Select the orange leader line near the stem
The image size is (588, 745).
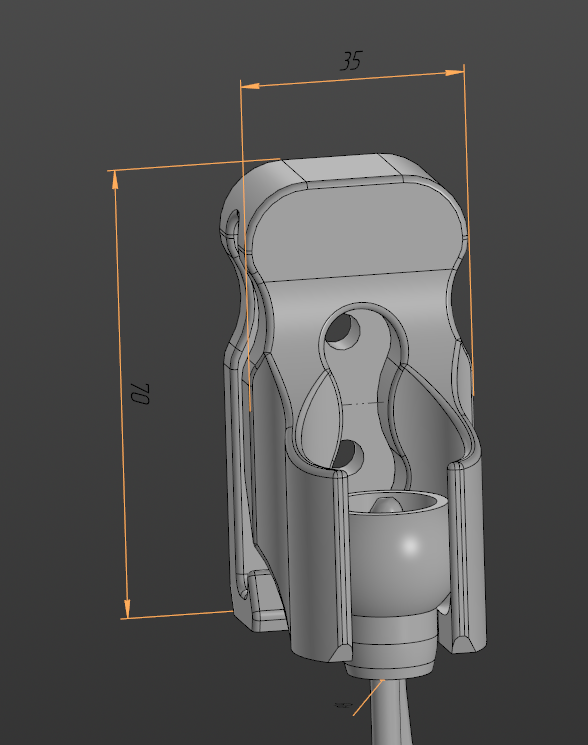point(368,697)
